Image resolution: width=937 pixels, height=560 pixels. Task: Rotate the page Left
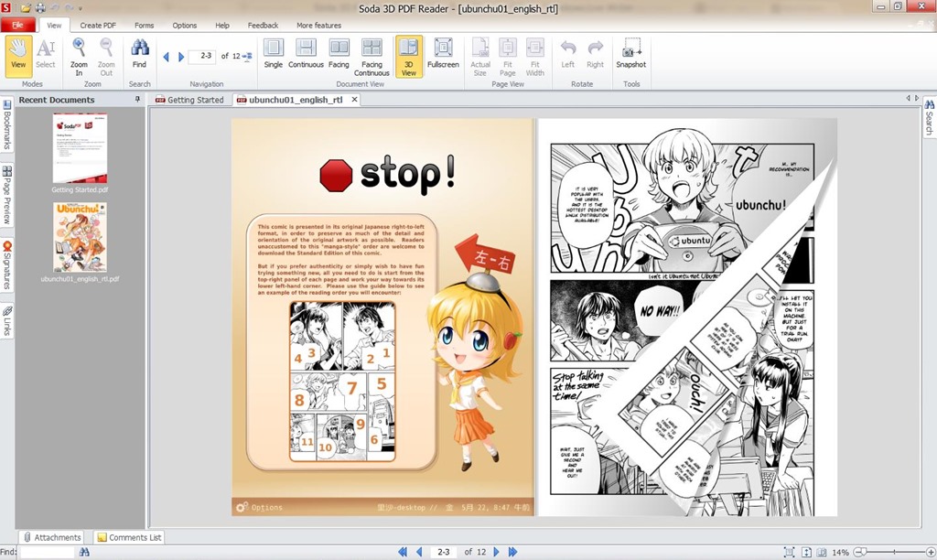click(567, 56)
